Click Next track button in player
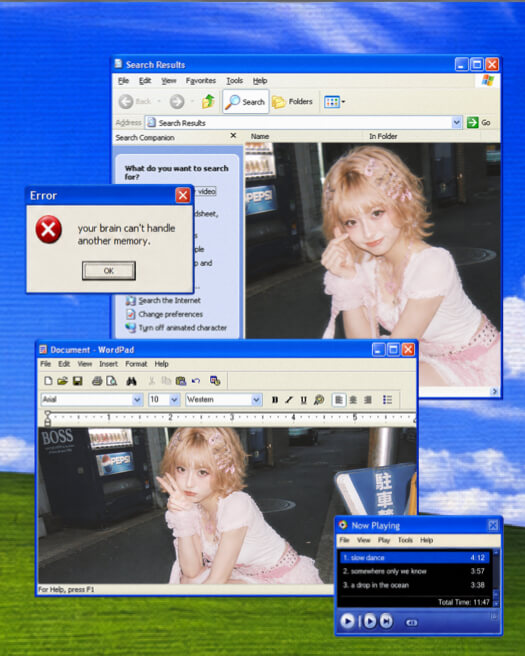525x657 pixels. 386,621
